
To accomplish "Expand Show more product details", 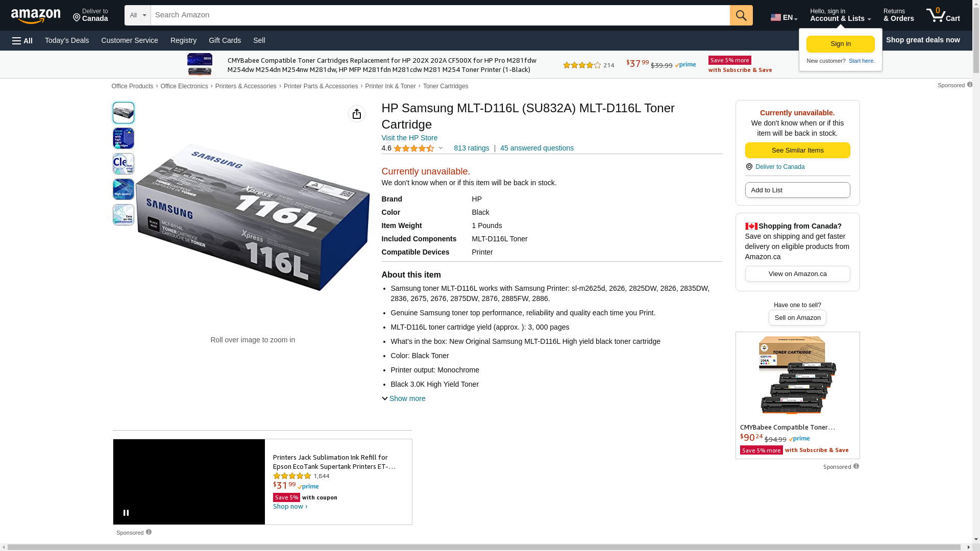I will click(x=403, y=398).
